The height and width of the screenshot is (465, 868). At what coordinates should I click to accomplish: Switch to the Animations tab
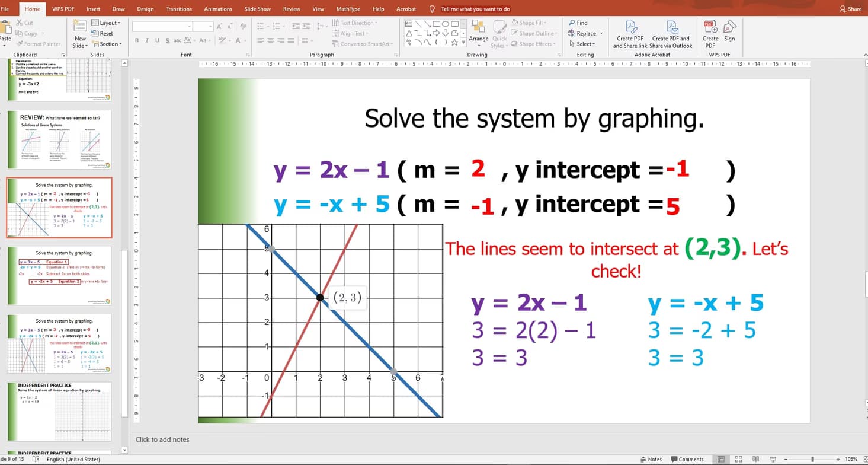[218, 9]
